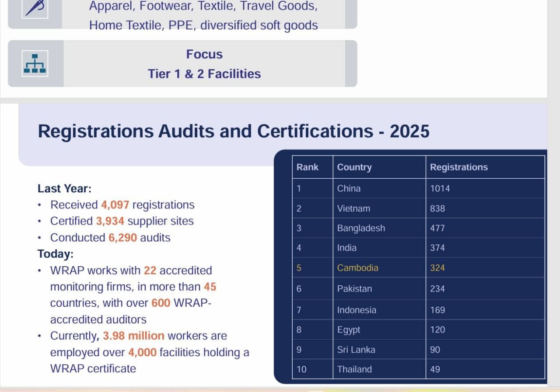Click rank number "8" in the Egypt row

tap(299, 330)
